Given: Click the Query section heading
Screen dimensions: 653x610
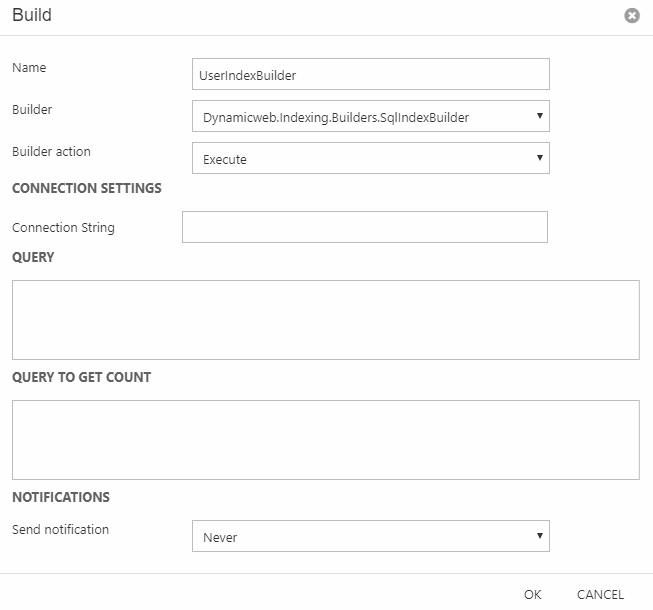Looking at the screenshot, I should click(33, 257).
